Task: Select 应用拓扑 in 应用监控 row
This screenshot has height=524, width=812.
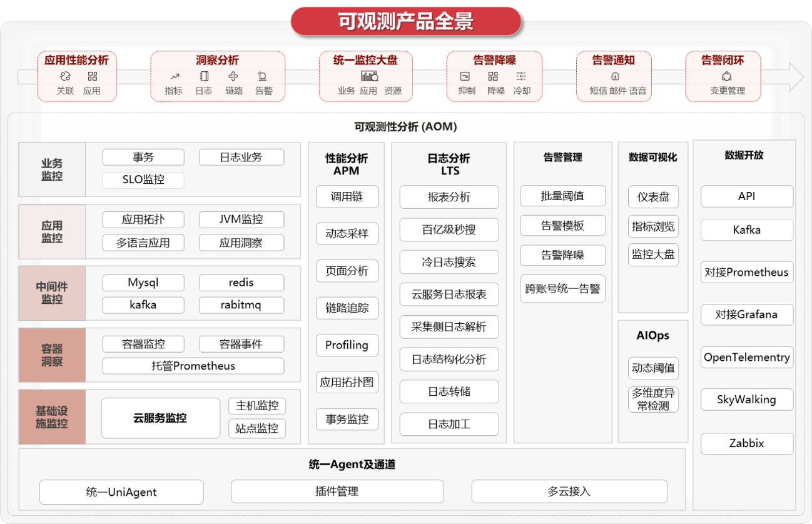Action: click(143, 219)
